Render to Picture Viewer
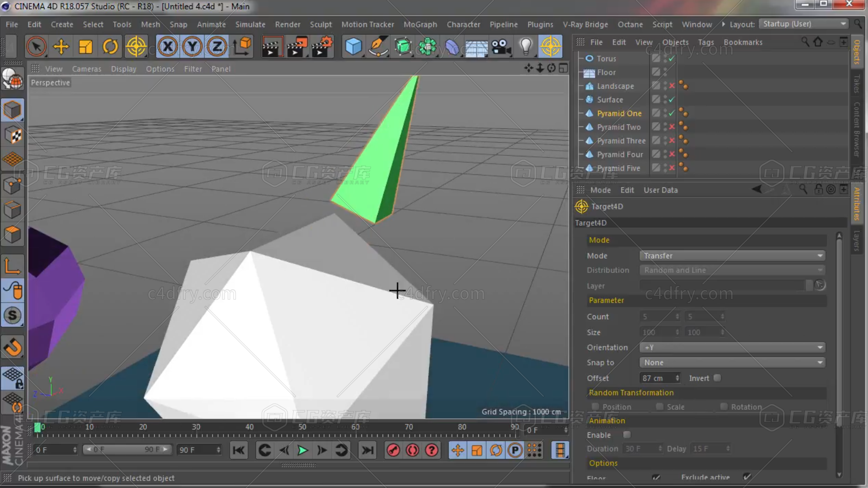 (x=297, y=47)
